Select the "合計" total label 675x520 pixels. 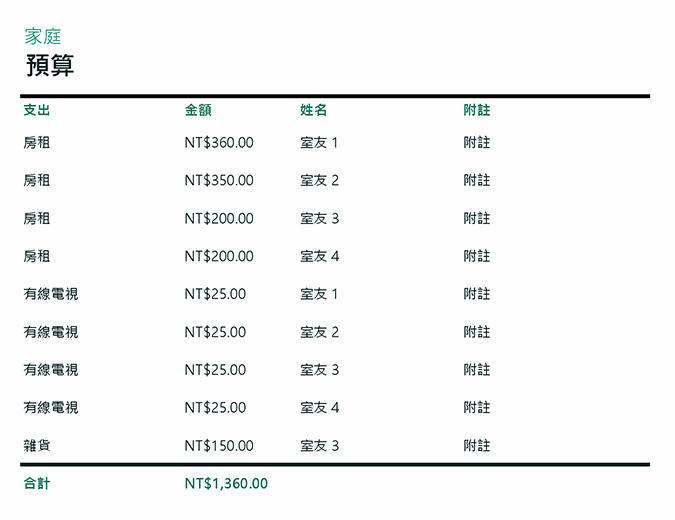[x=36, y=484]
